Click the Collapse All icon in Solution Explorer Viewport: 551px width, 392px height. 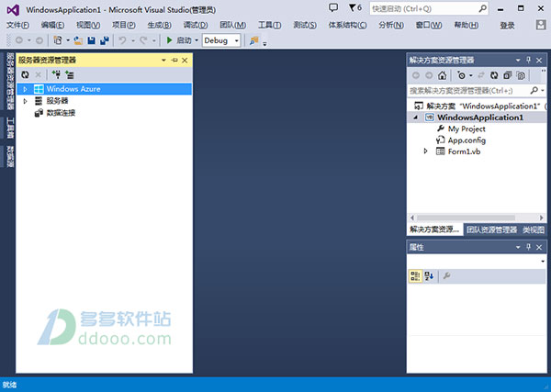[x=508, y=75]
